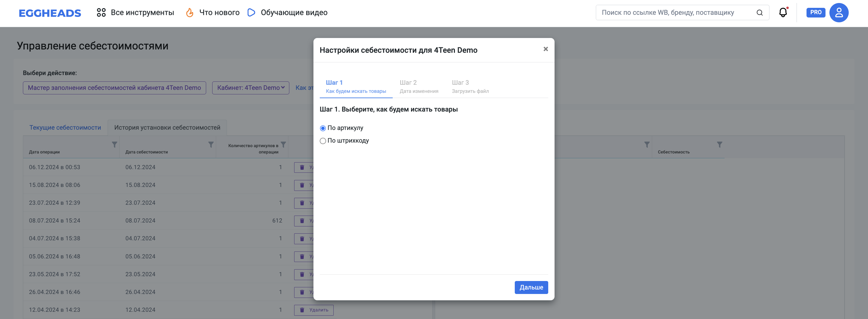Open 'Что нового' menu item
Screen dimensions: 868x319
point(219,12)
